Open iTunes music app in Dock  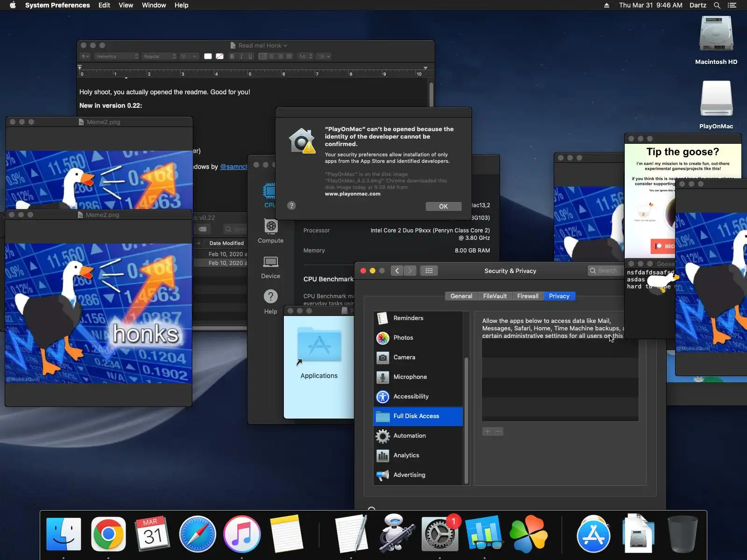(x=242, y=534)
